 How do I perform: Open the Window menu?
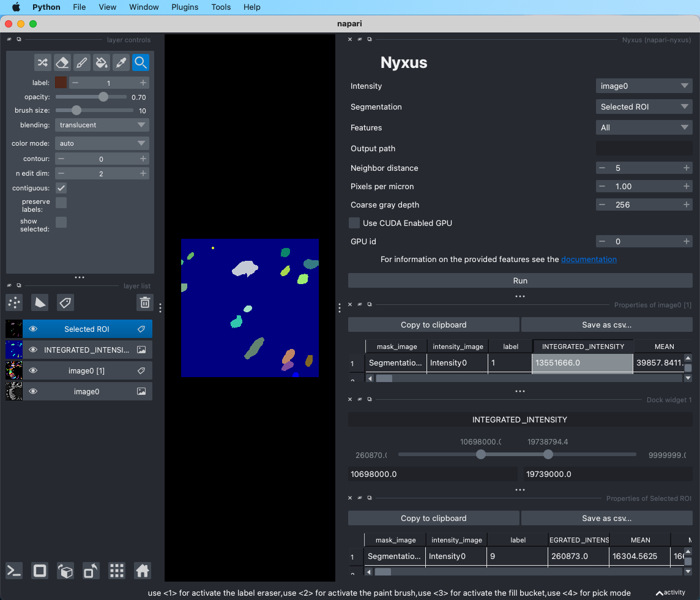(x=144, y=7)
